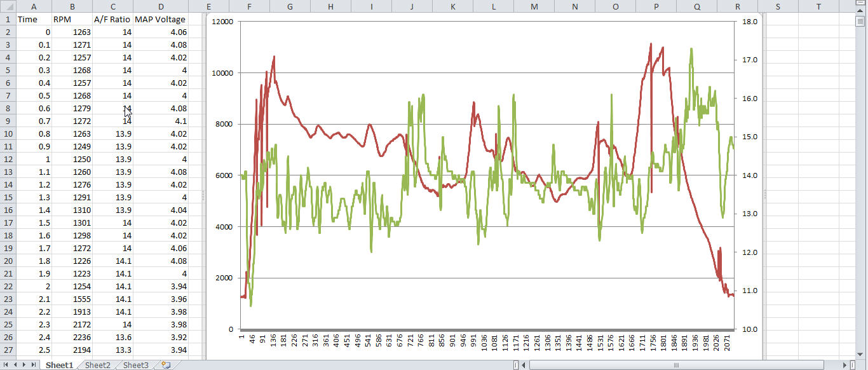
Task: Click the RPM cell containing 1555
Action: tap(72, 299)
